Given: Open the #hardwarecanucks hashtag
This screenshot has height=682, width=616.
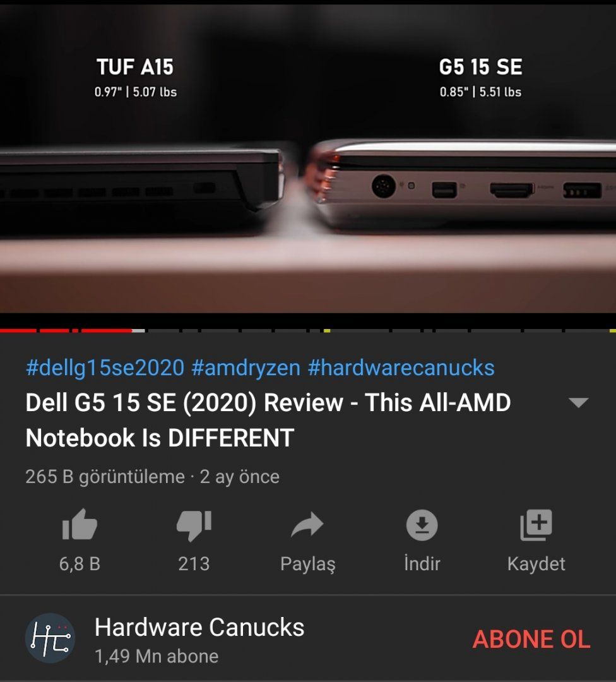Looking at the screenshot, I should point(401,368).
